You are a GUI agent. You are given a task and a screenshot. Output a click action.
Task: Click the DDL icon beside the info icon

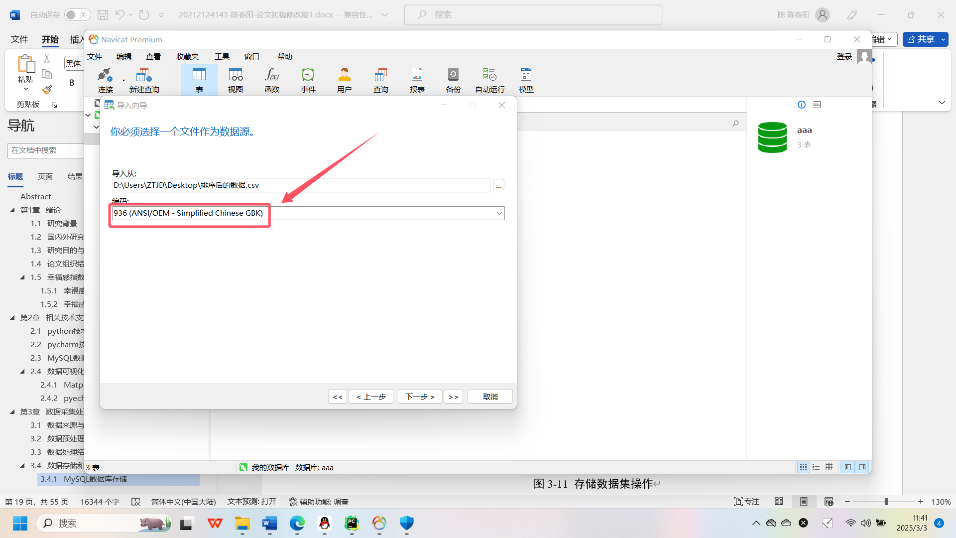tap(817, 105)
